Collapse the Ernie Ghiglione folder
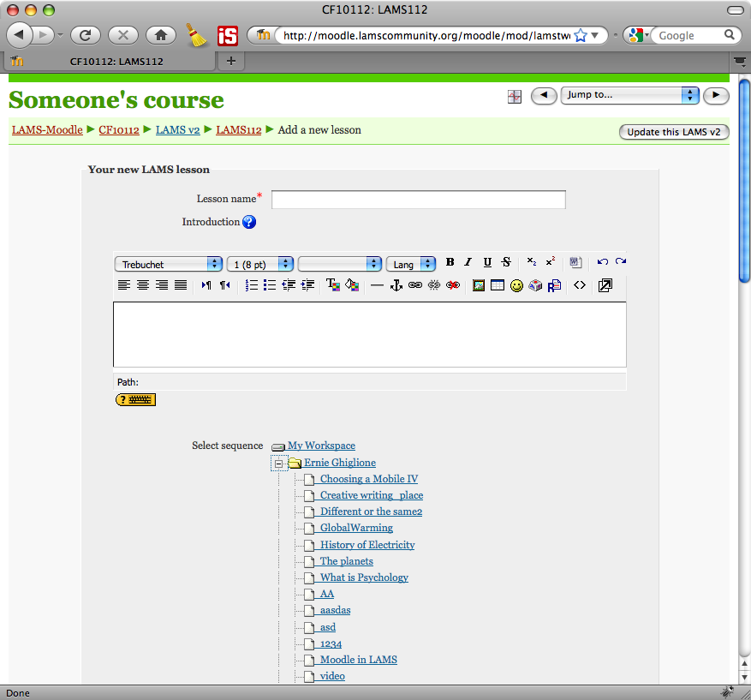Screen dimensions: 751x700 [278, 464]
